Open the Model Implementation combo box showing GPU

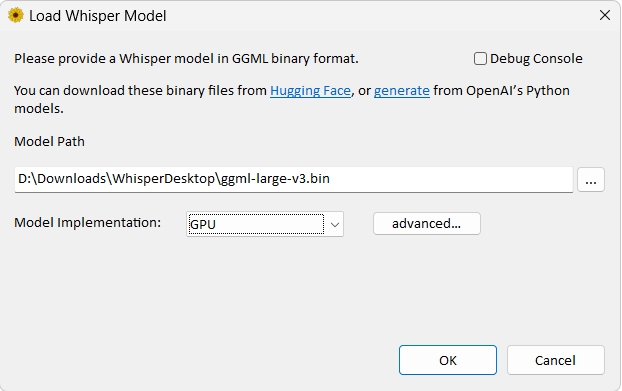tap(265, 224)
